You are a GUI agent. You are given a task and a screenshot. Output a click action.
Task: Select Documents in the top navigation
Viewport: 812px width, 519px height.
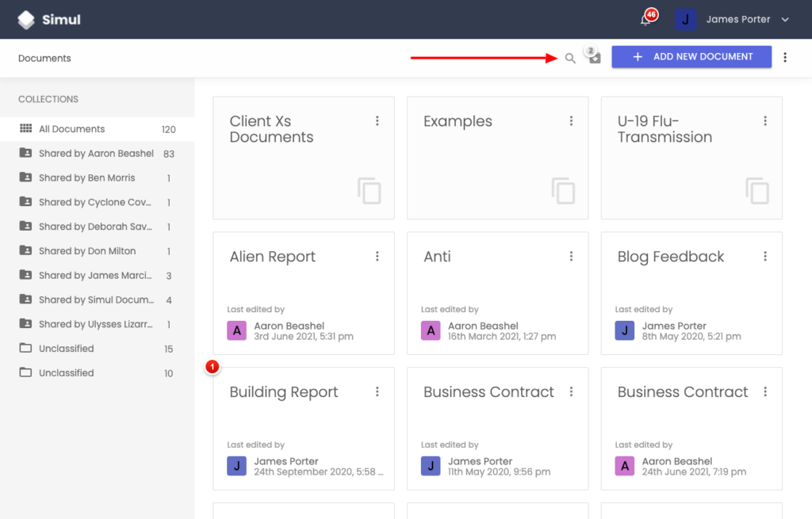44,58
